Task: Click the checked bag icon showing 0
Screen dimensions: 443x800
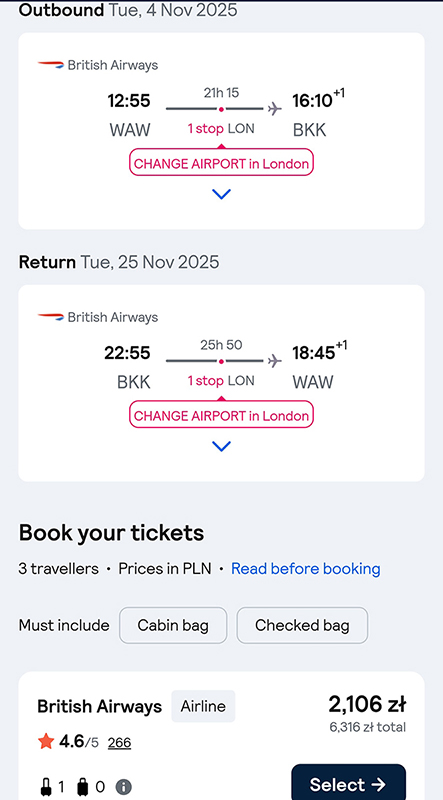Action: tap(83, 787)
